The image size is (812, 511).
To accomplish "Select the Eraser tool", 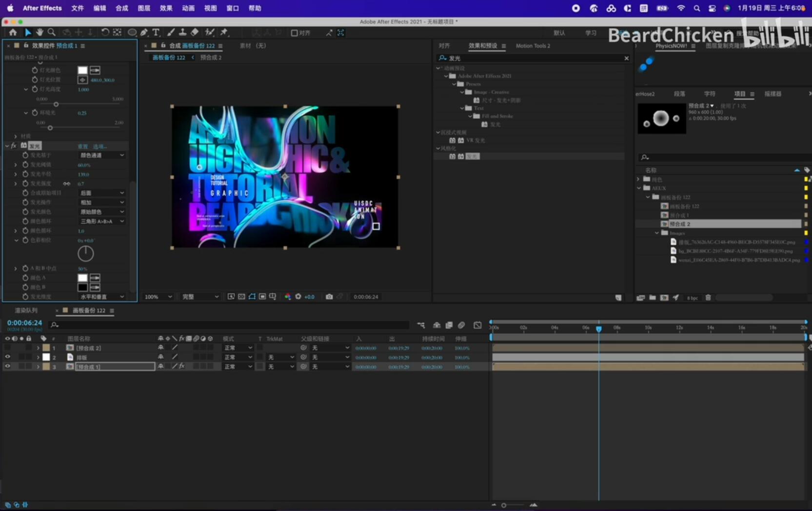I will pyautogui.click(x=195, y=33).
